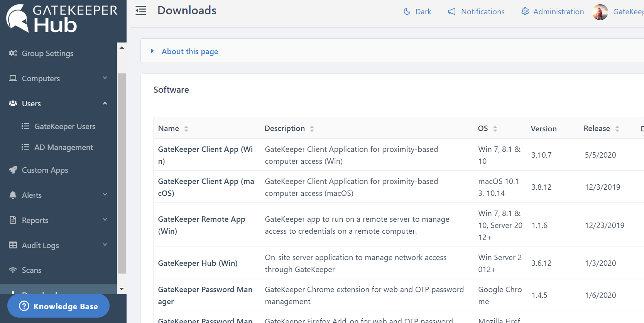Click the Group Settings gears icon
The width and height of the screenshot is (644, 323).
(x=13, y=53)
